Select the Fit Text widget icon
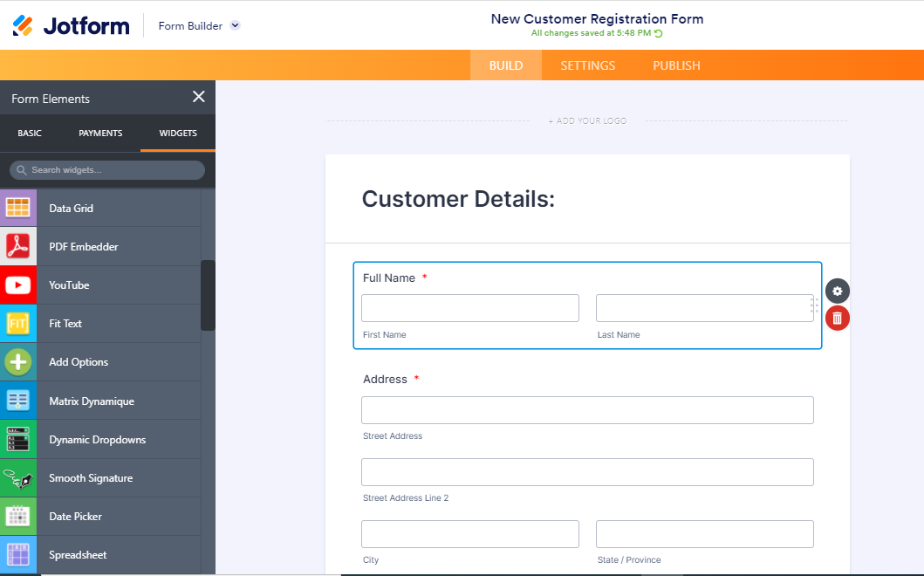This screenshot has width=924, height=576. coord(18,324)
